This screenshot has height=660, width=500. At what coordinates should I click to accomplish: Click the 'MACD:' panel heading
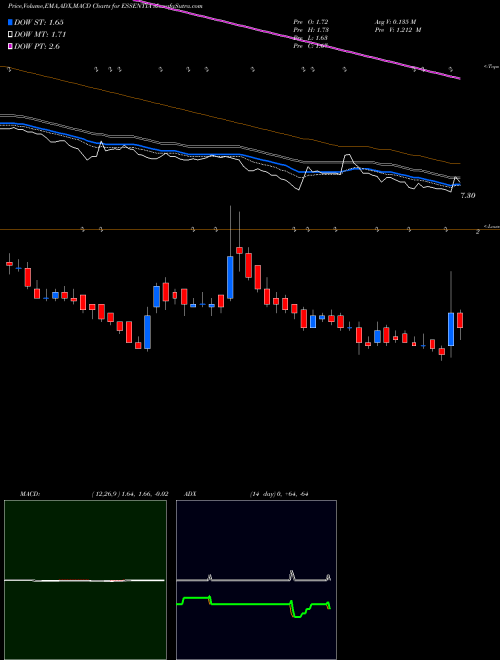pyautogui.click(x=30, y=494)
